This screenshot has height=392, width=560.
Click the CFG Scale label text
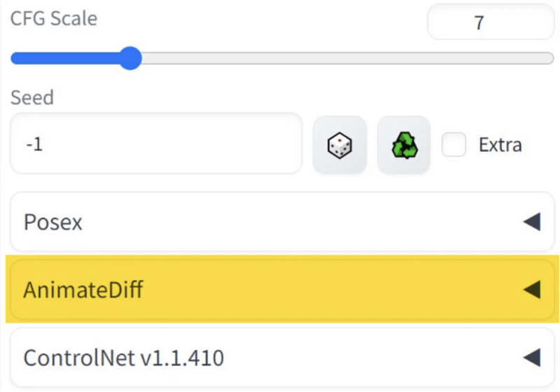54,19
